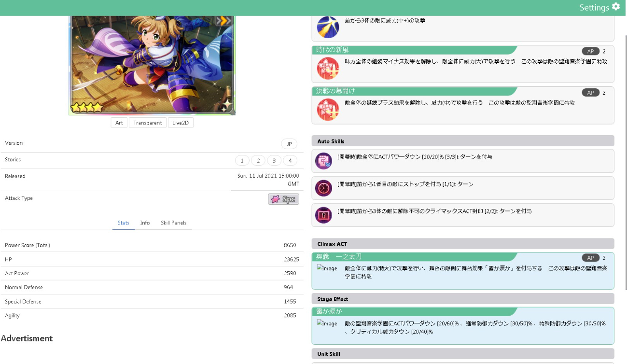627x364 pixels.
Task: Open story number 1
Action: click(242, 161)
